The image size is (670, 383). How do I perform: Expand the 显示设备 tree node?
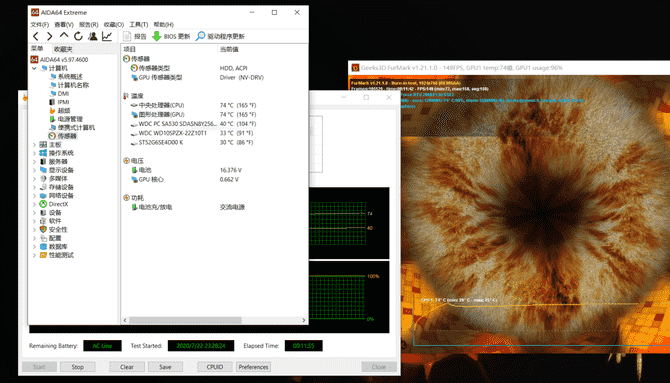pos(35,170)
